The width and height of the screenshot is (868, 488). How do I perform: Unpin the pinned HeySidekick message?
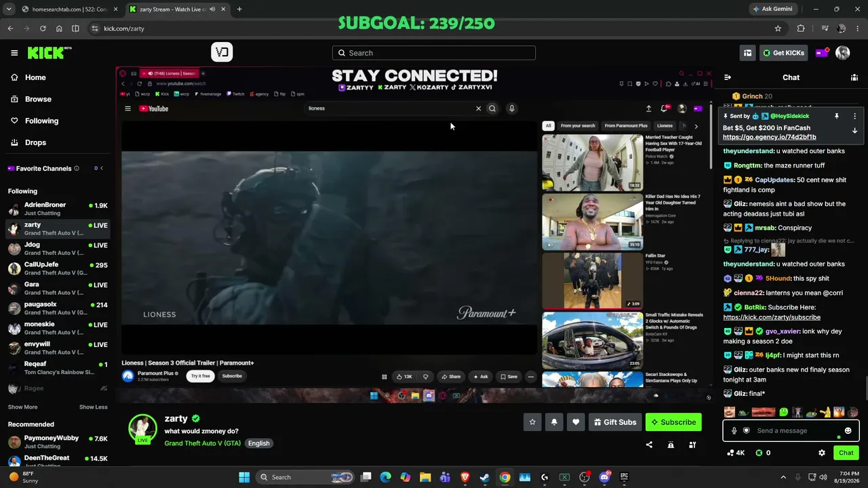point(837,116)
